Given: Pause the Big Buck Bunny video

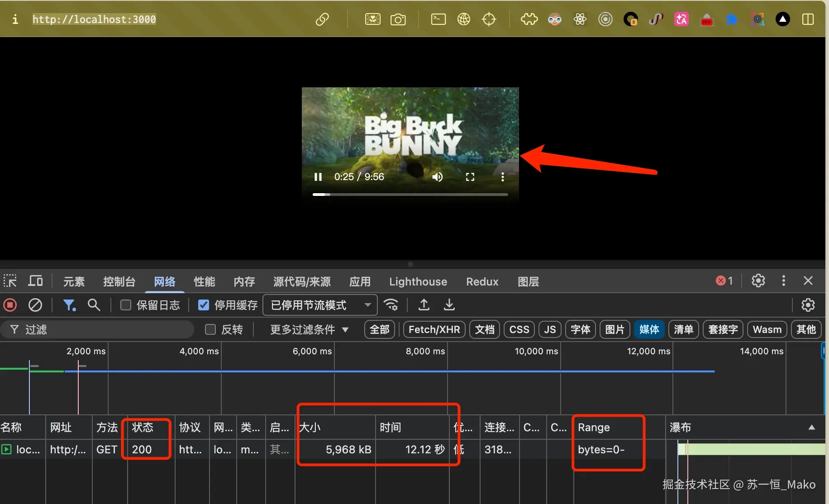Looking at the screenshot, I should pyautogui.click(x=318, y=177).
